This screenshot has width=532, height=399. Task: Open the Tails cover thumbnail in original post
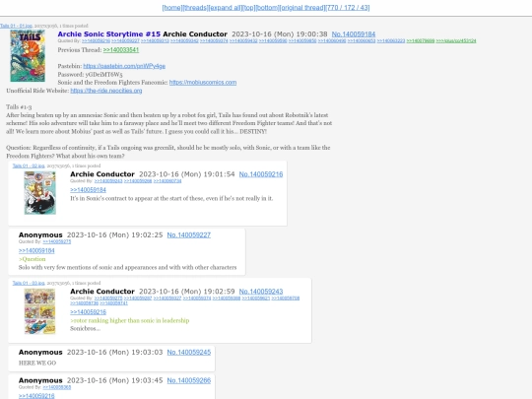tap(28, 56)
